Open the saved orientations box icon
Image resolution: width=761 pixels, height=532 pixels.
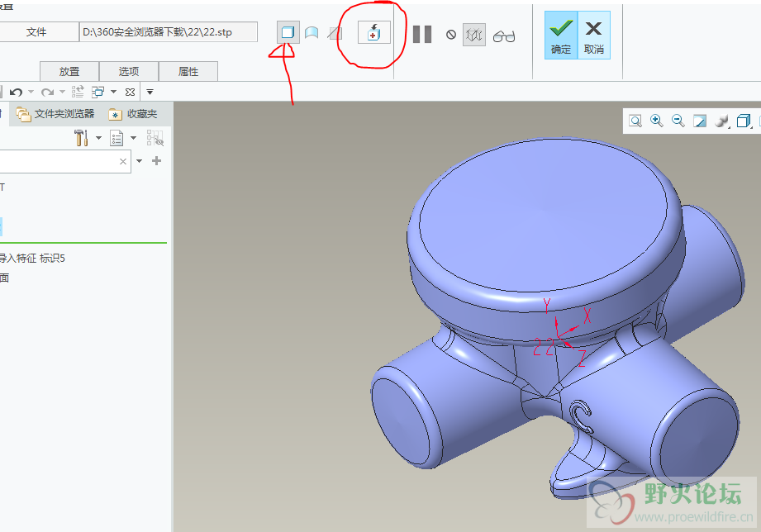point(744,121)
